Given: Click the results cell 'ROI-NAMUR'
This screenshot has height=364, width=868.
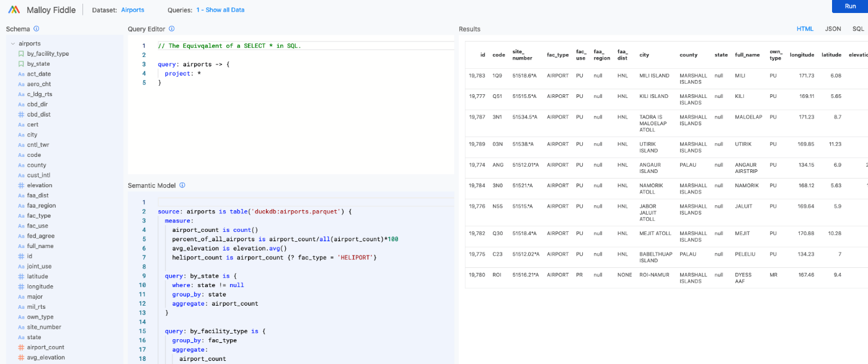Looking at the screenshot, I should pos(654,275).
